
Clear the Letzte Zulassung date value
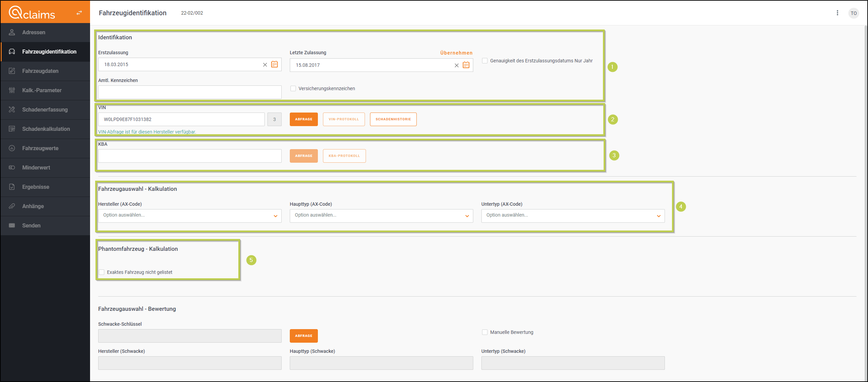pos(456,65)
